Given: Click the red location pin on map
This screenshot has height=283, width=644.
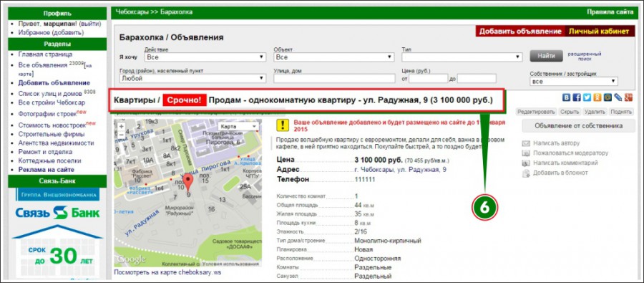Looking at the screenshot, I should [x=187, y=182].
